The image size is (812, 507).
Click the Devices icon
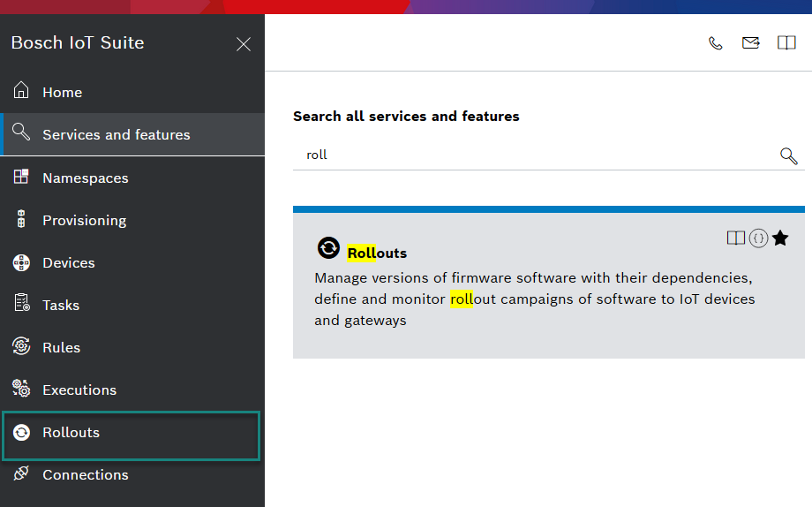coord(21,263)
